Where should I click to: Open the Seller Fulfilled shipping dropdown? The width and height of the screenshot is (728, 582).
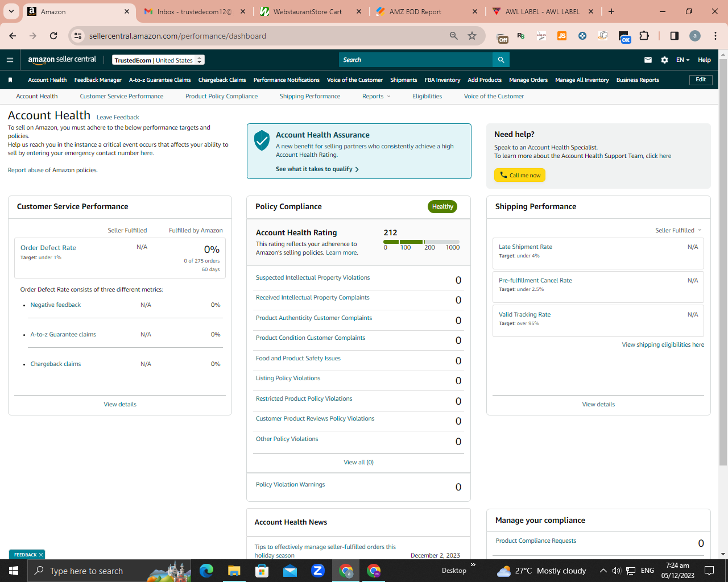click(x=679, y=230)
